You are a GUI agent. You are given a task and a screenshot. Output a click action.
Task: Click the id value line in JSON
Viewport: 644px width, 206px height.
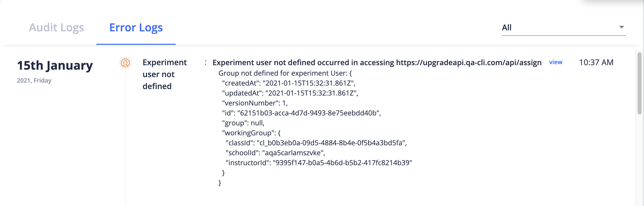click(301, 113)
